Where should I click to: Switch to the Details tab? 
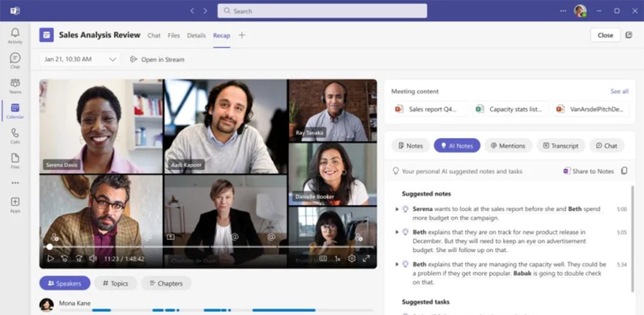196,36
